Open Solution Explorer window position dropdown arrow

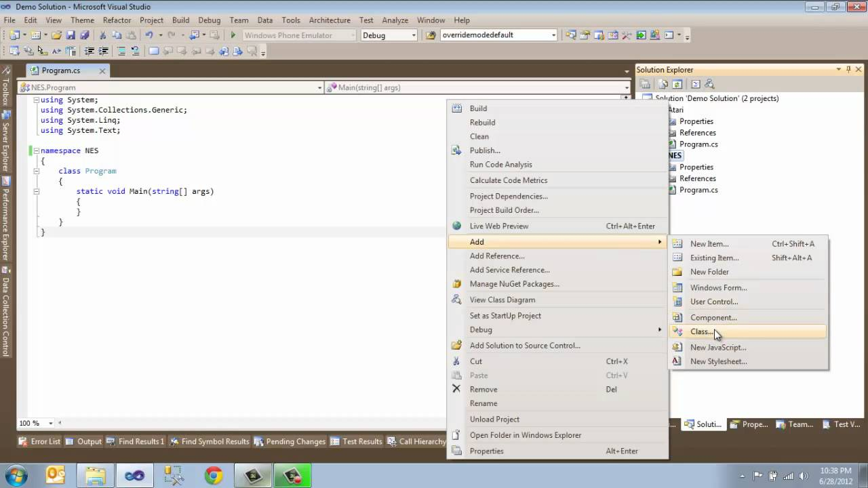tap(839, 69)
